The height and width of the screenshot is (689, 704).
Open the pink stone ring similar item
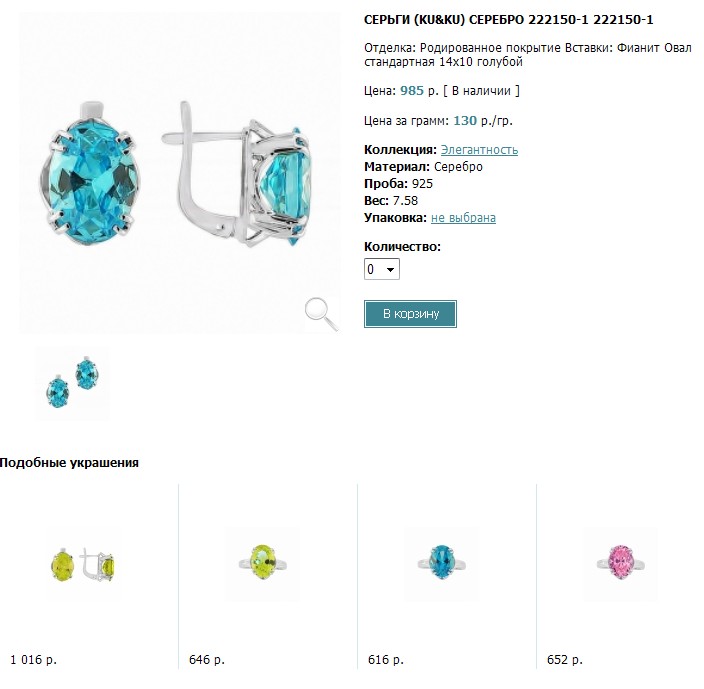[621, 564]
